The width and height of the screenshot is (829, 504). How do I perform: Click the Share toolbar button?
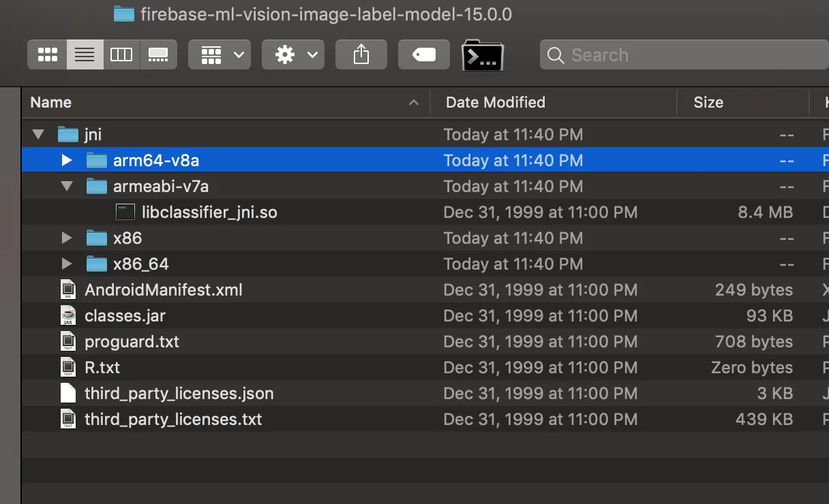(361, 55)
